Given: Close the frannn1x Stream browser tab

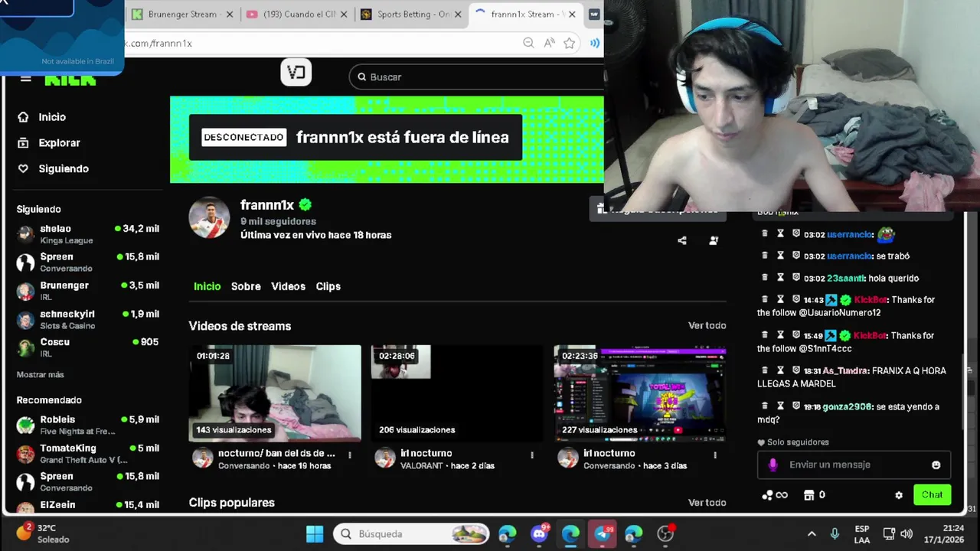Looking at the screenshot, I should (571, 14).
